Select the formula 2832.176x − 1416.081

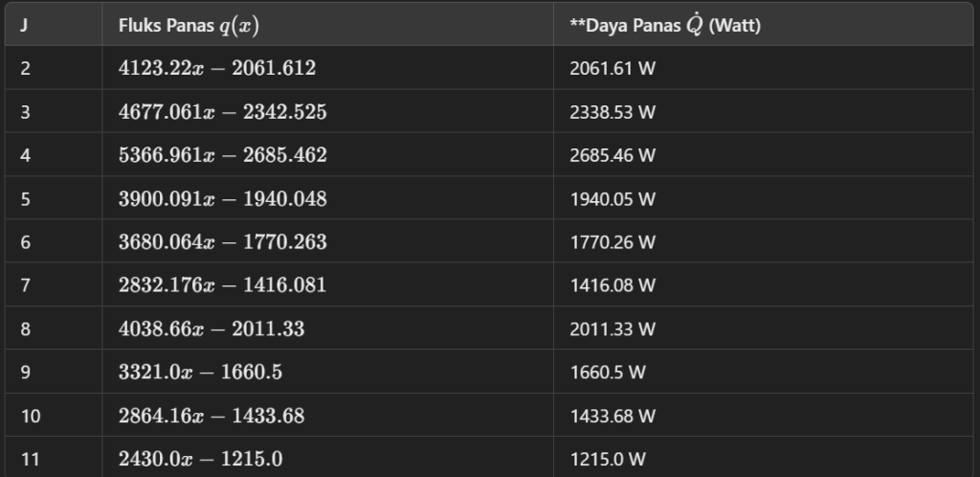pos(222,285)
